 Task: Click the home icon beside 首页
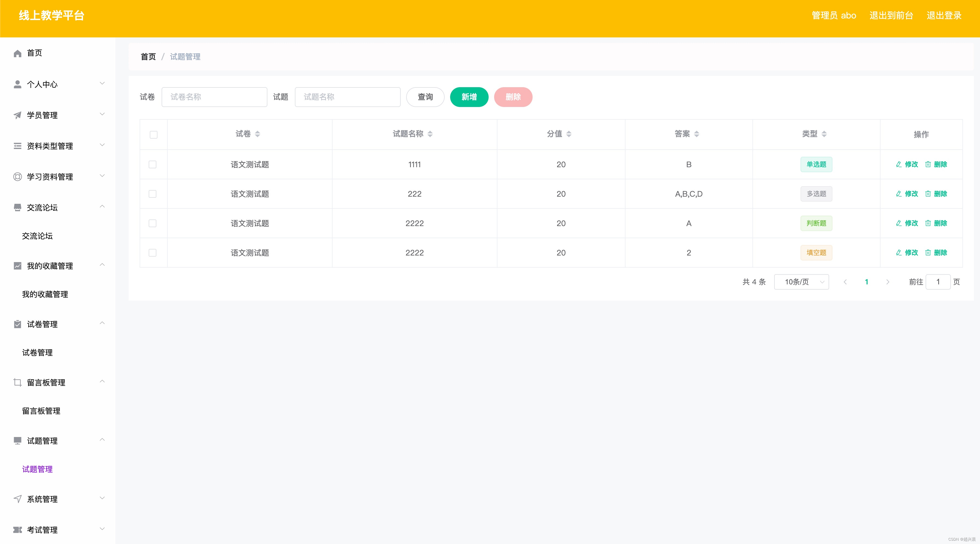pyautogui.click(x=18, y=53)
